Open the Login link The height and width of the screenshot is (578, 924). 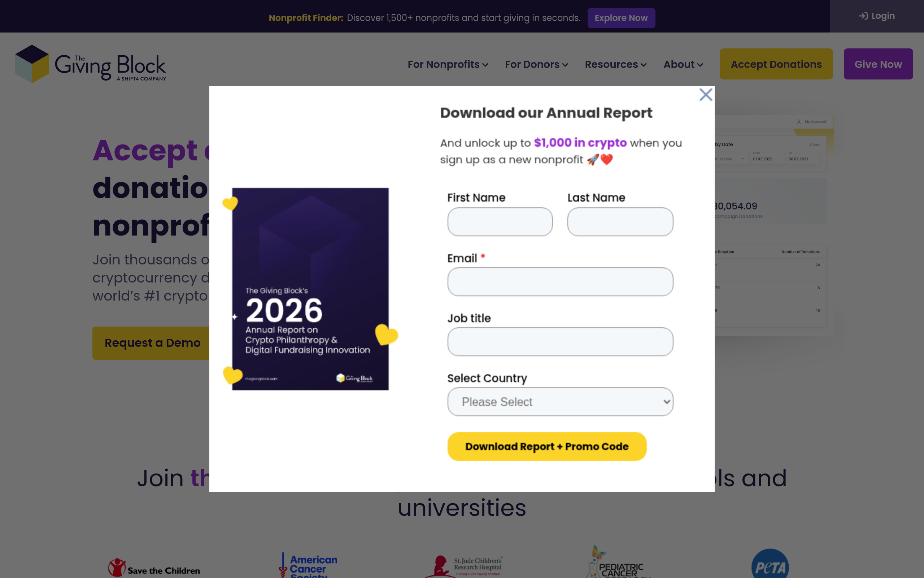[877, 16]
